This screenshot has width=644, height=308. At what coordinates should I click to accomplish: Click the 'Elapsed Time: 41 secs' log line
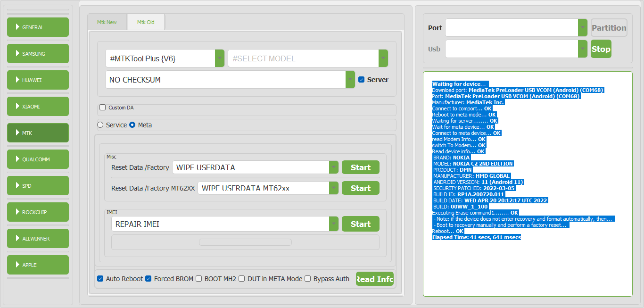(477, 237)
